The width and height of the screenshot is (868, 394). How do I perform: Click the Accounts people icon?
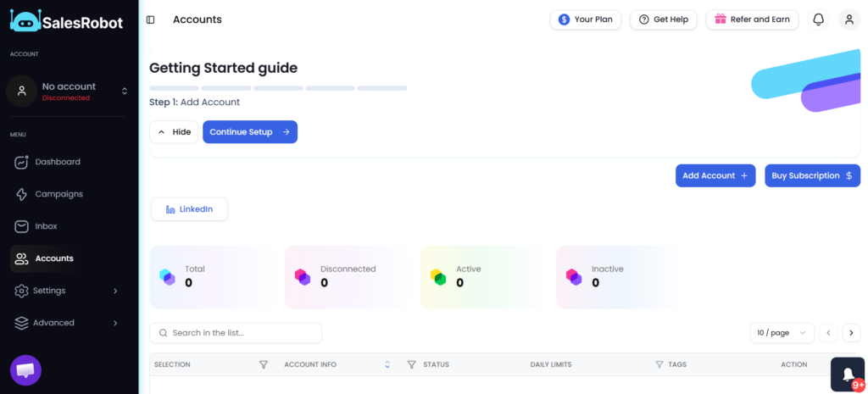[x=21, y=258]
